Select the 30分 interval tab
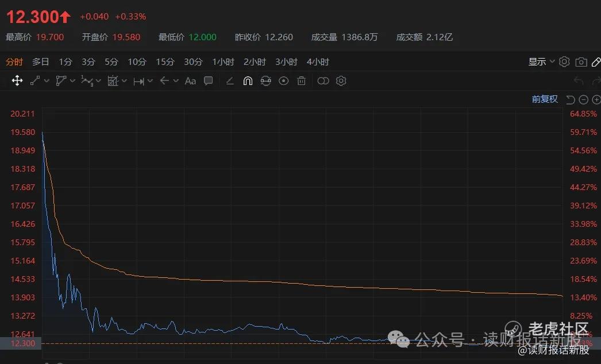 pos(193,61)
